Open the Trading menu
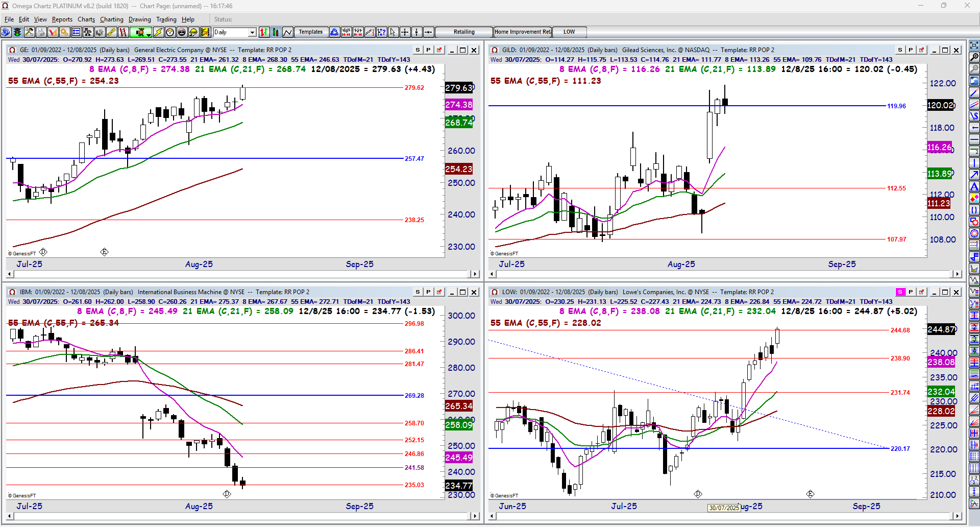980x527 pixels. pyautogui.click(x=166, y=19)
